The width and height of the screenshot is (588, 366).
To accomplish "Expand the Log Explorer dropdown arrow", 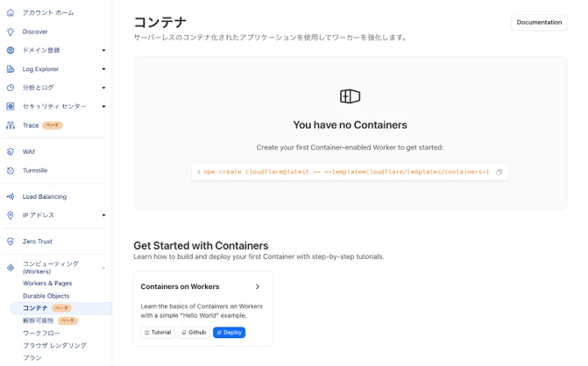I will click(x=103, y=69).
